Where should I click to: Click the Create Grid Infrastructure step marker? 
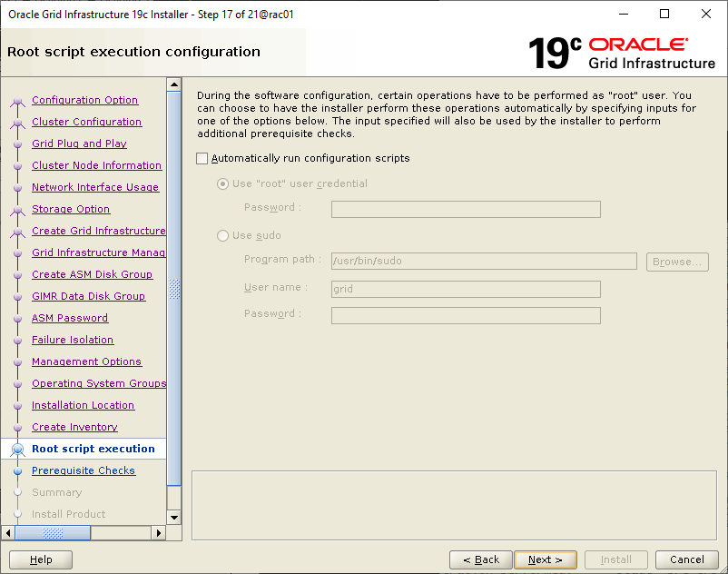pyautogui.click(x=17, y=232)
